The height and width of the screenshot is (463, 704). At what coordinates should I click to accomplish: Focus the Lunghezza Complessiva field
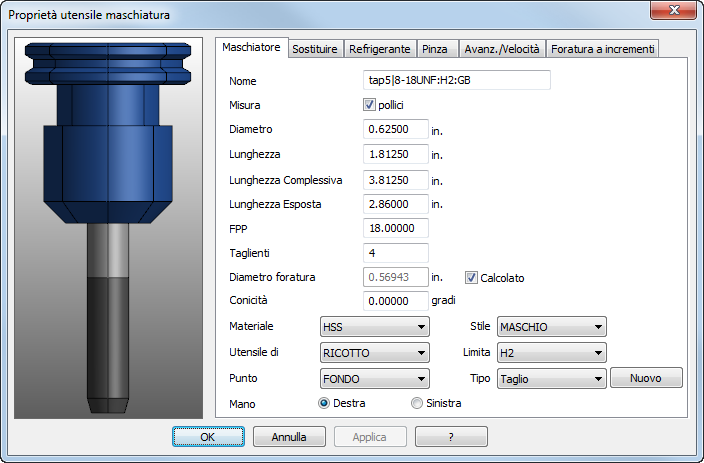coord(396,180)
